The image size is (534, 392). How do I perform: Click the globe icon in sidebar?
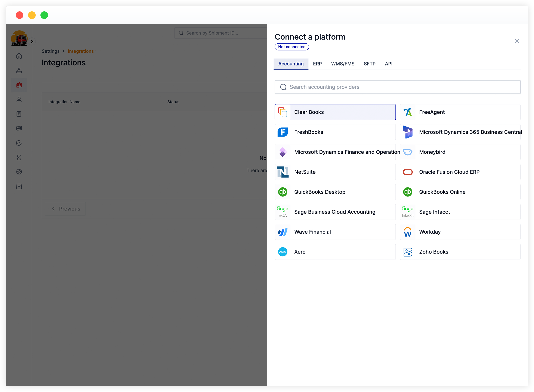[19, 172]
